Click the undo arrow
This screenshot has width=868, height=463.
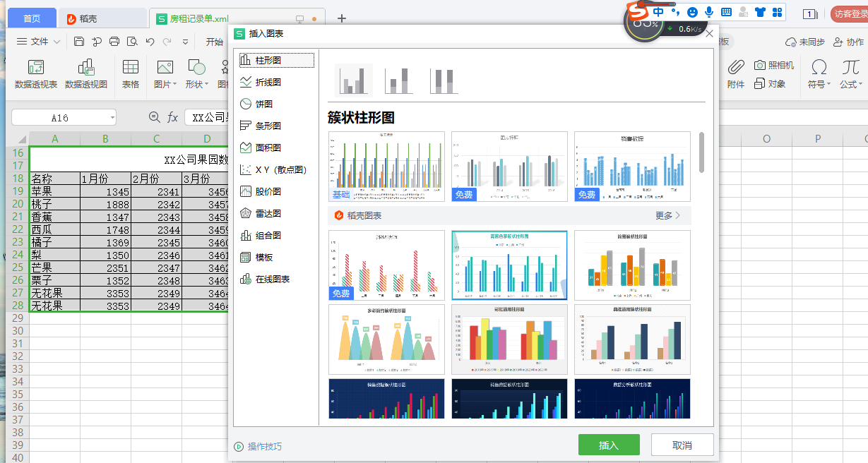(150, 42)
